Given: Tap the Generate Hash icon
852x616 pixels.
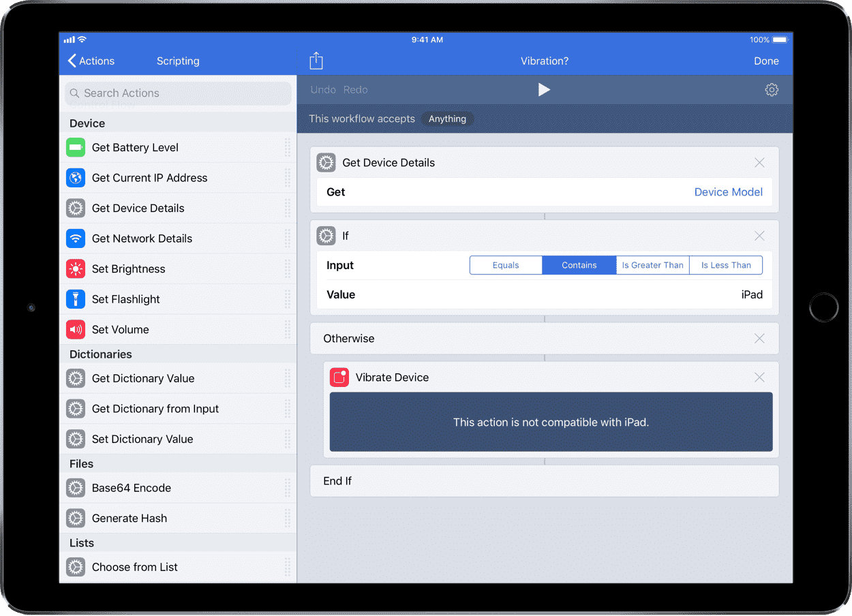Looking at the screenshot, I should click(76, 518).
